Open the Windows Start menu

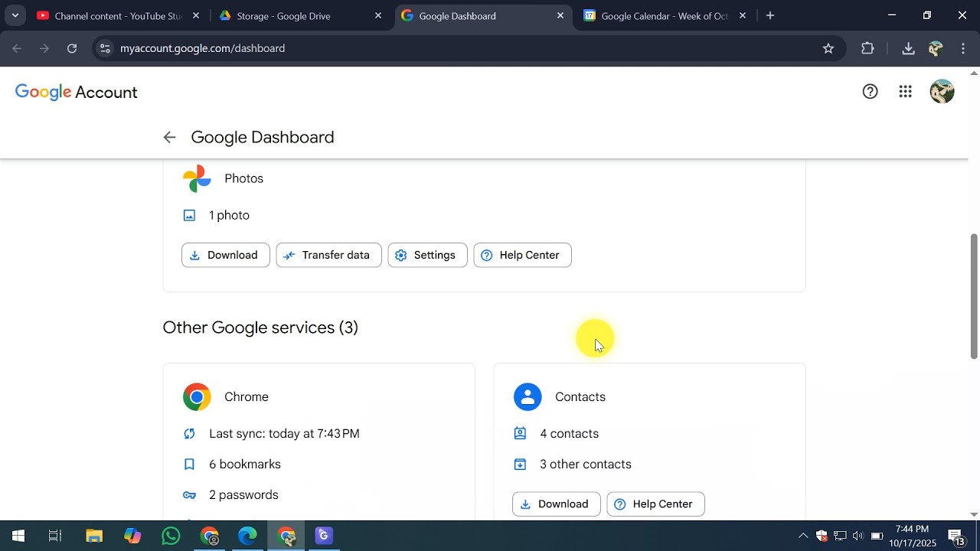click(18, 536)
